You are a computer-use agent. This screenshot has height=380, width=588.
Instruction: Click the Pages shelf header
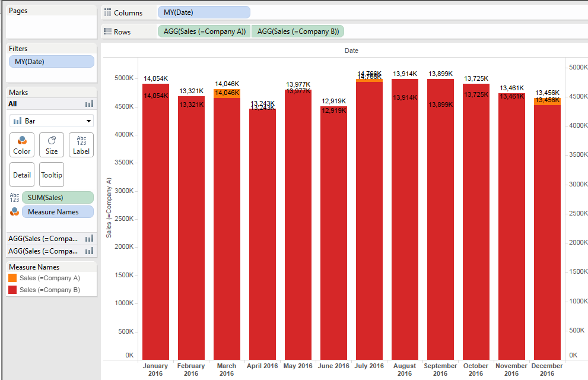coord(18,11)
